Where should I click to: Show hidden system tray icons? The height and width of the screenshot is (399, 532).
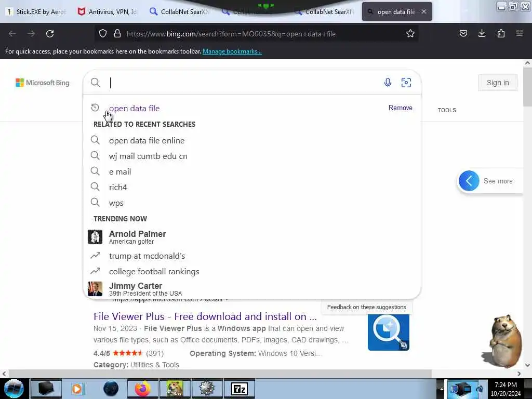point(442,389)
